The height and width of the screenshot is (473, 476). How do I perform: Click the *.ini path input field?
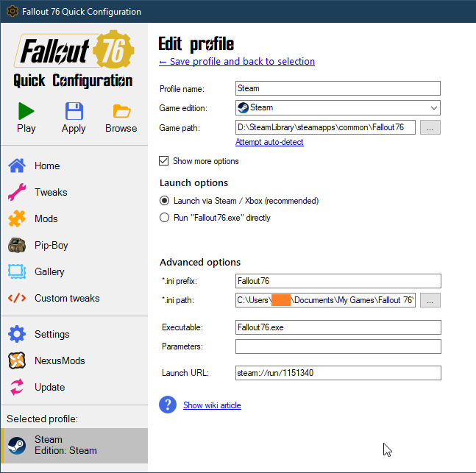325,300
